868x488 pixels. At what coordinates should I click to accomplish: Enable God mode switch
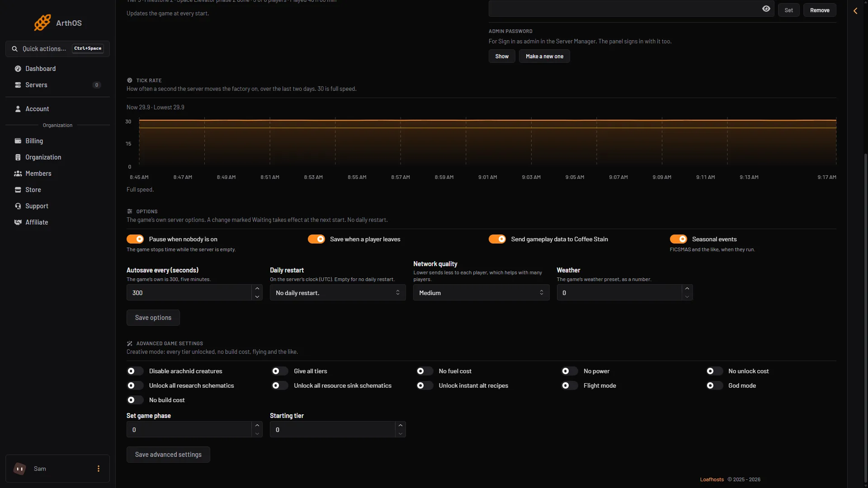pyautogui.click(x=715, y=385)
